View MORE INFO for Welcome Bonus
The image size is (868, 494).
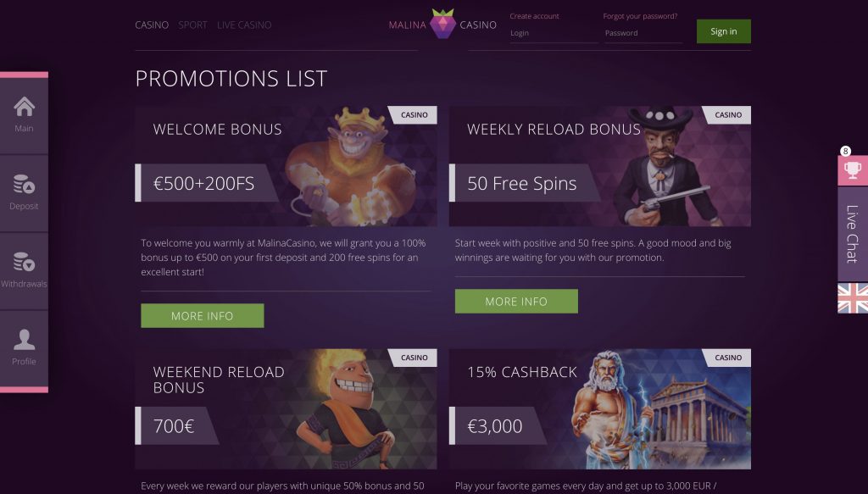tap(203, 316)
